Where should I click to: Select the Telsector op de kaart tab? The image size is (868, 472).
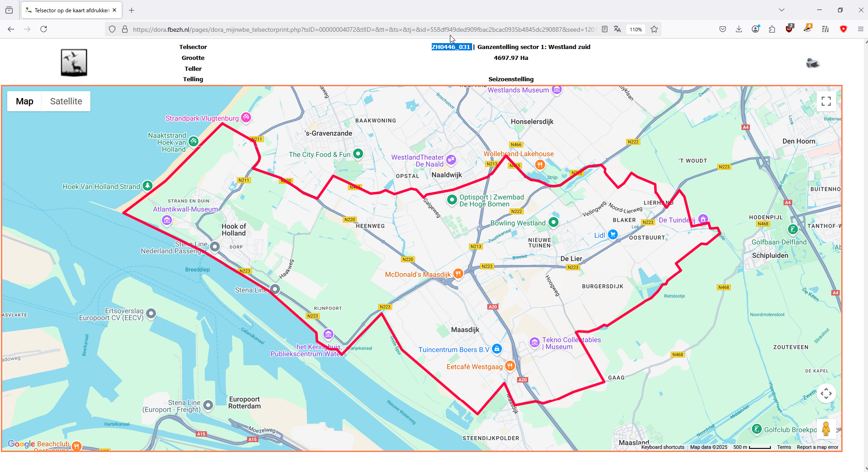pos(71,10)
